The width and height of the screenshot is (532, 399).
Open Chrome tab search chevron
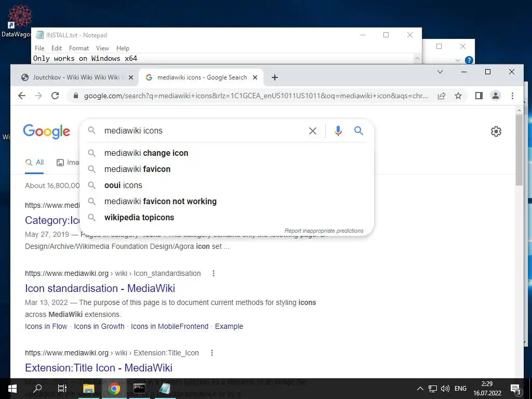[x=440, y=72]
